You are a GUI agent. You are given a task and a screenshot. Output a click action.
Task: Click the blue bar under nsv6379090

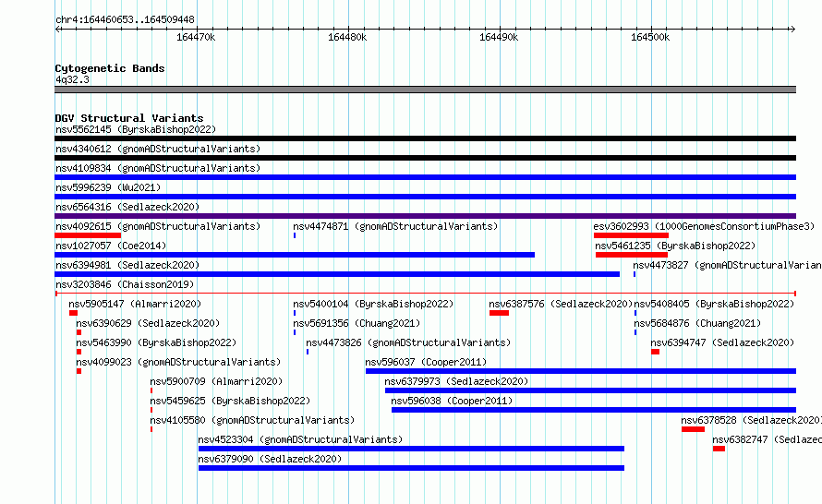coord(411,468)
